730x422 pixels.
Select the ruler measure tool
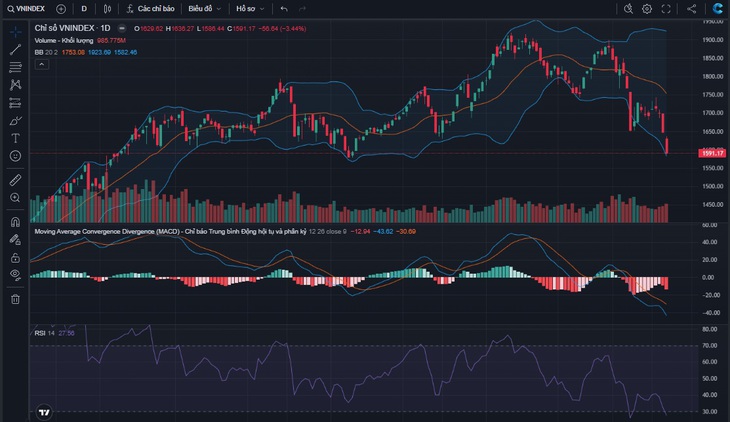(15, 180)
